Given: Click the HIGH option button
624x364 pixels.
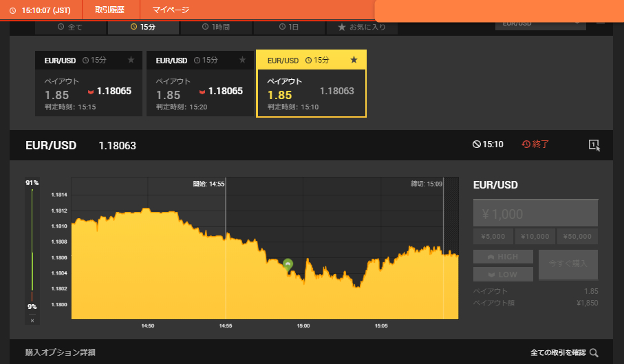Looking at the screenshot, I should click(x=503, y=257).
